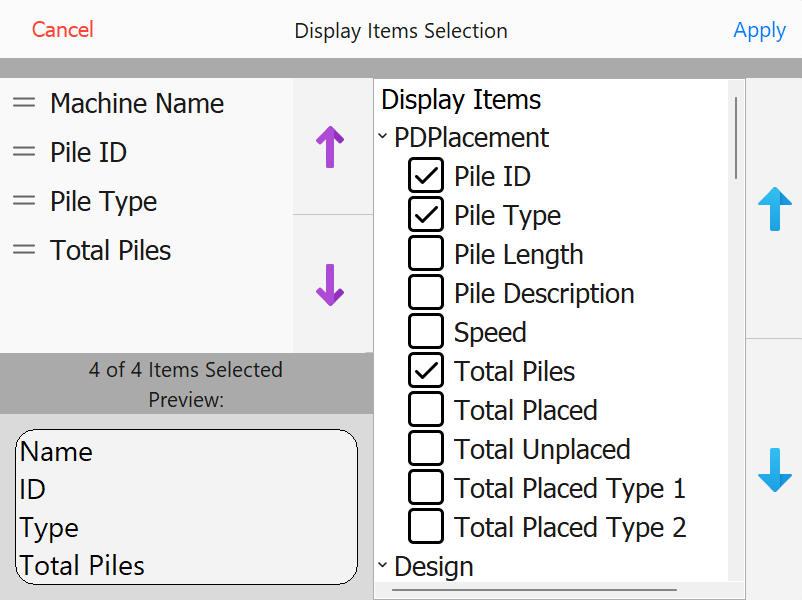This screenshot has height=600, width=802.
Task: Click the '4 of 4 Items Selected' status text
Action: coord(186,369)
